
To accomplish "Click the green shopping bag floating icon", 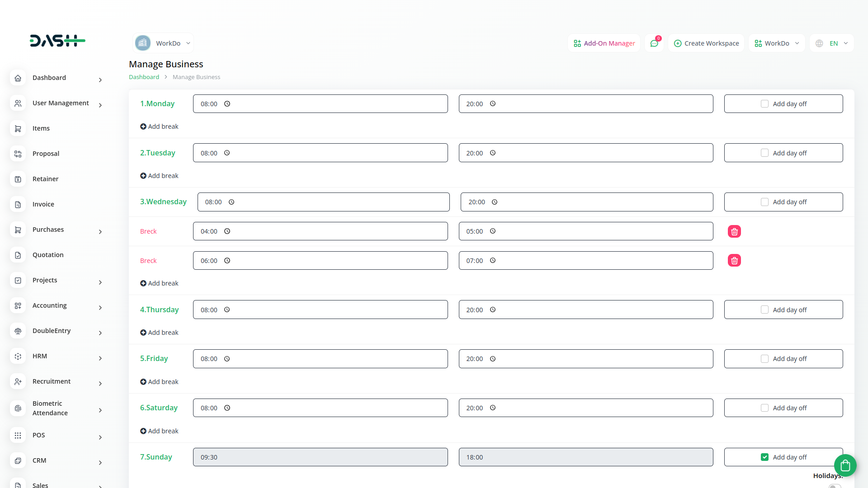I will 845,465.
